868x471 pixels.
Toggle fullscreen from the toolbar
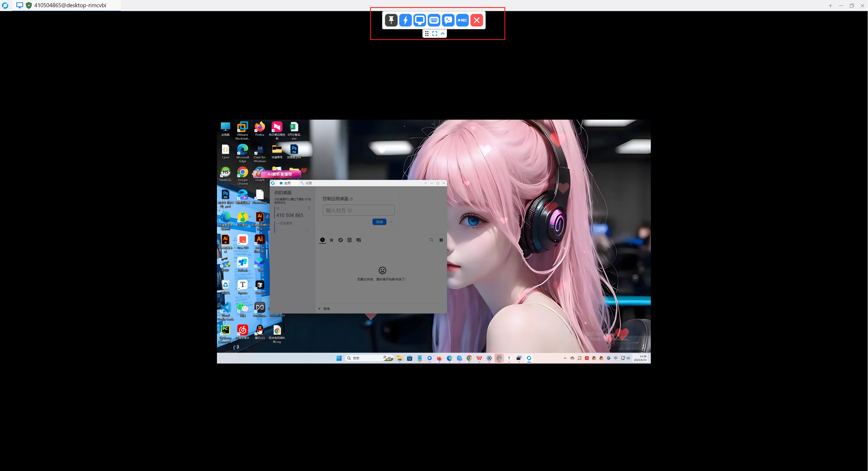tap(435, 33)
